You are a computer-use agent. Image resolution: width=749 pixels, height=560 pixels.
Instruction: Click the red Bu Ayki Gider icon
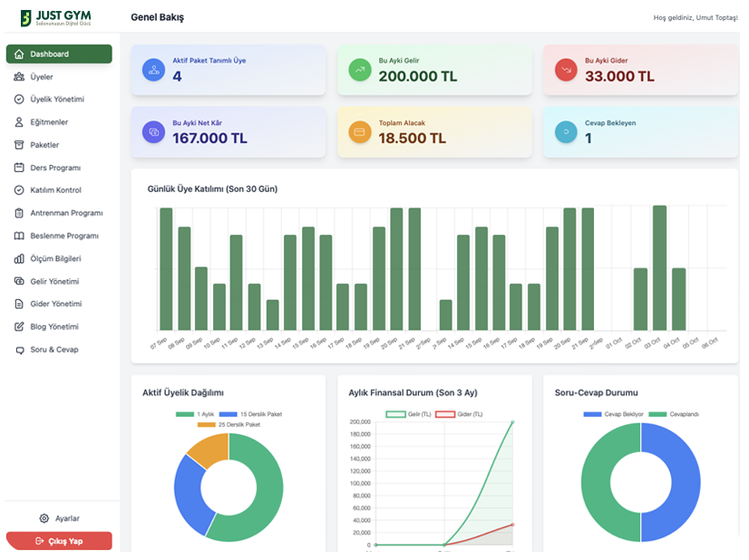566,70
